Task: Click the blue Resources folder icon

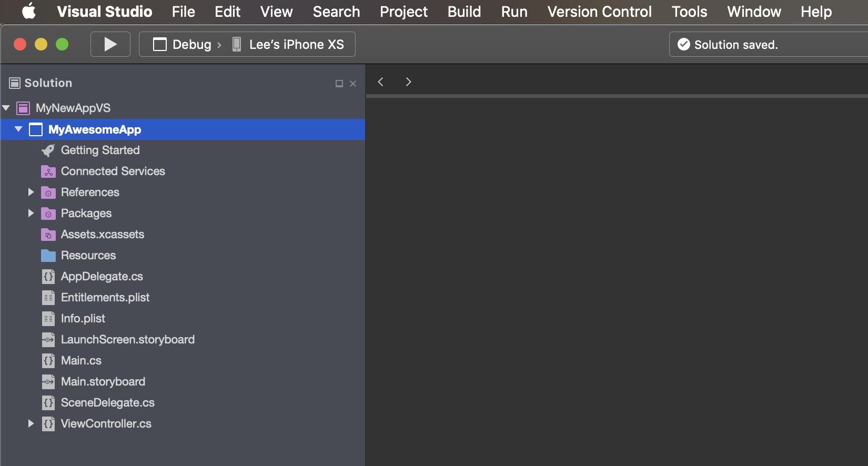Action: click(x=48, y=256)
